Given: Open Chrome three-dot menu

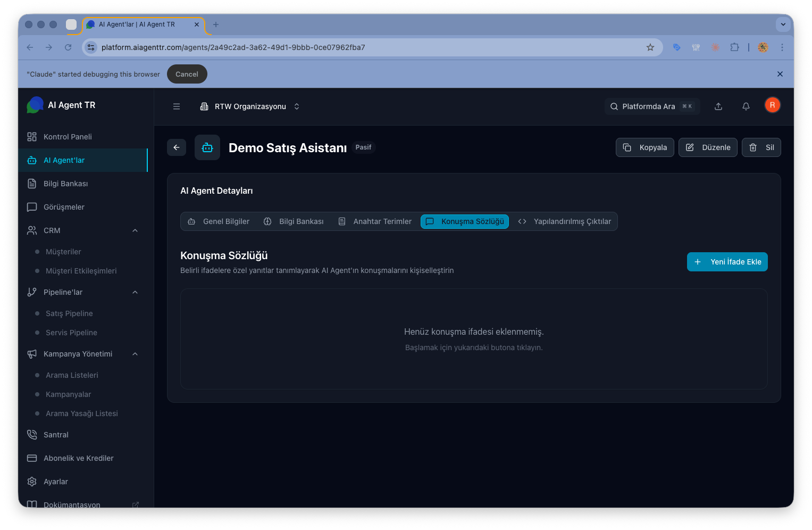Looking at the screenshot, I should click(x=782, y=47).
